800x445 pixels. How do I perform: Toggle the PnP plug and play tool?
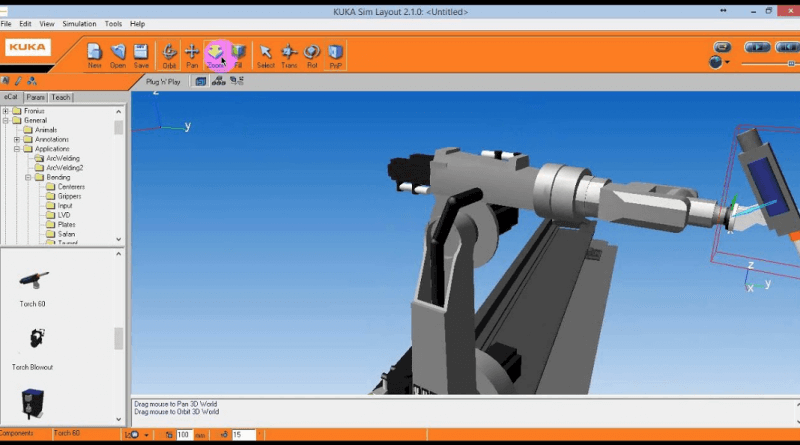335,53
